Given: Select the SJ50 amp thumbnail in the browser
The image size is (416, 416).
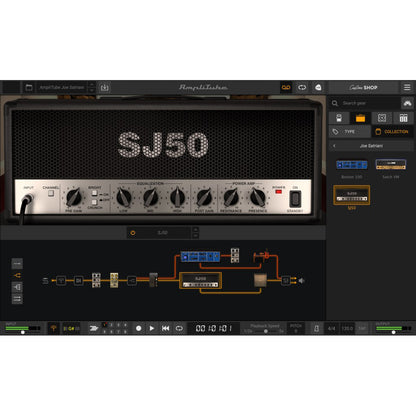Looking at the screenshot, I should click(x=352, y=195).
